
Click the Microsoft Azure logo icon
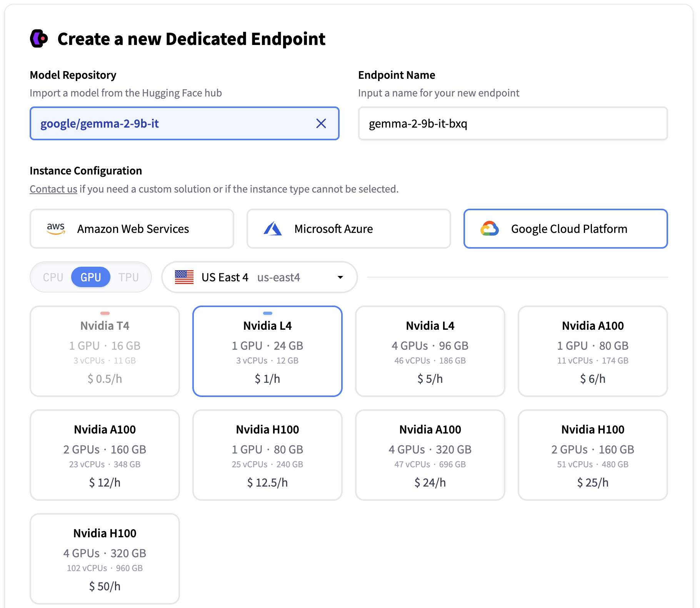coord(273,229)
